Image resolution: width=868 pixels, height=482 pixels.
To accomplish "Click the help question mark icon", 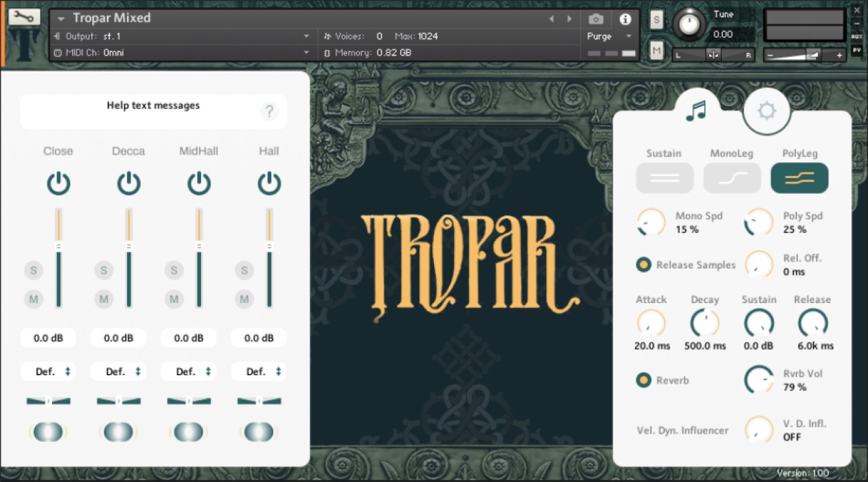I will tap(269, 111).
